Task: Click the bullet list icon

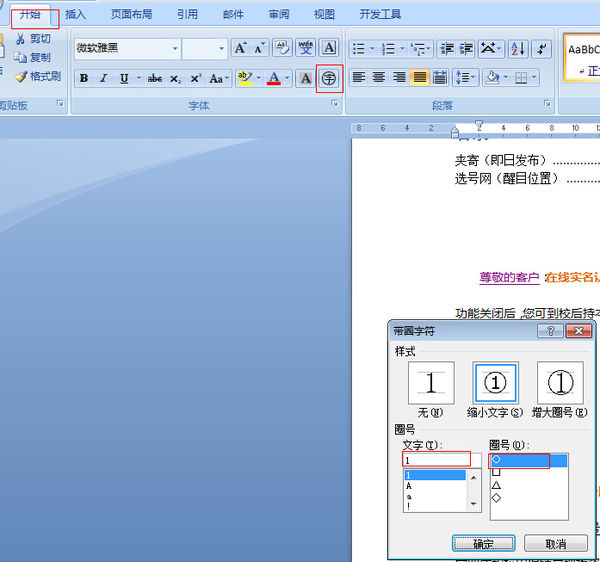Action: coord(358,48)
